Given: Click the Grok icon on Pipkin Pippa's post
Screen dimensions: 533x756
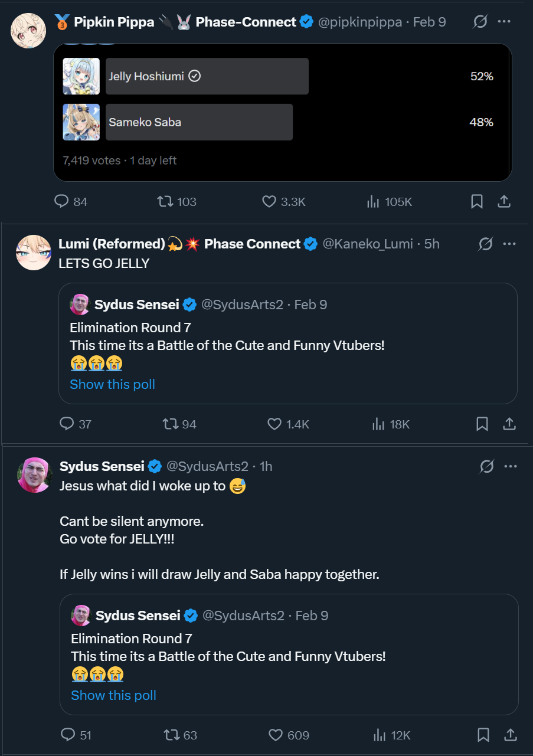Looking at the screenshot, I should point(480,22).
